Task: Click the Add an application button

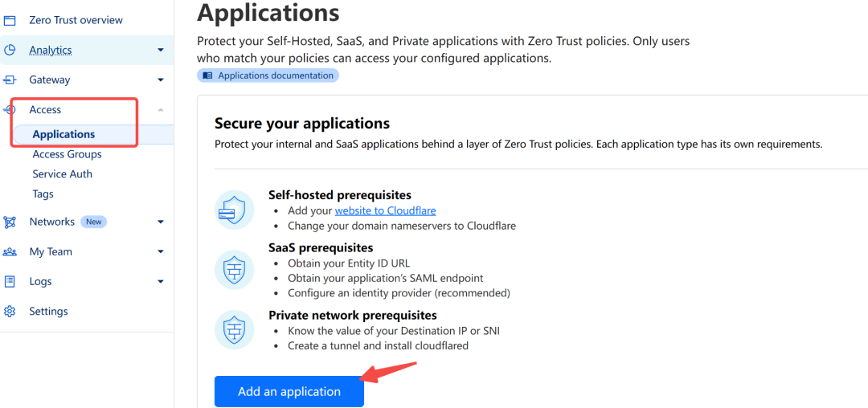Action: coord(289,391)
